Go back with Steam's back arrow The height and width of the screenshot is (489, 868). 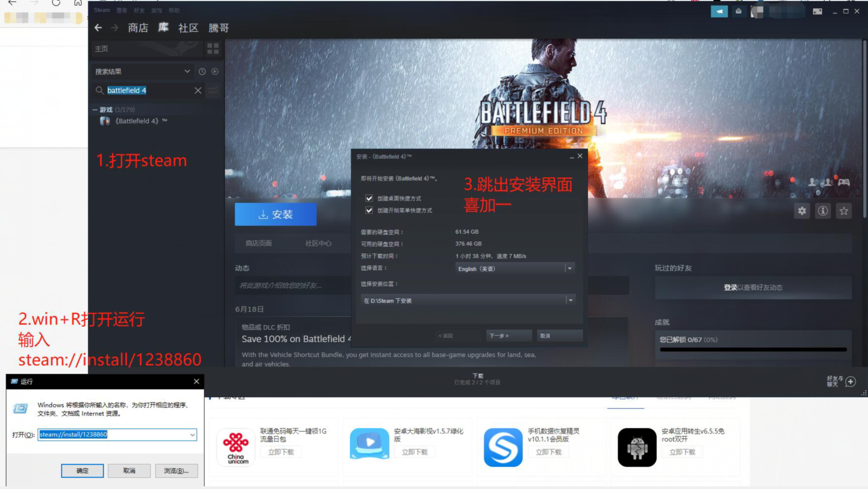point(98,28)
